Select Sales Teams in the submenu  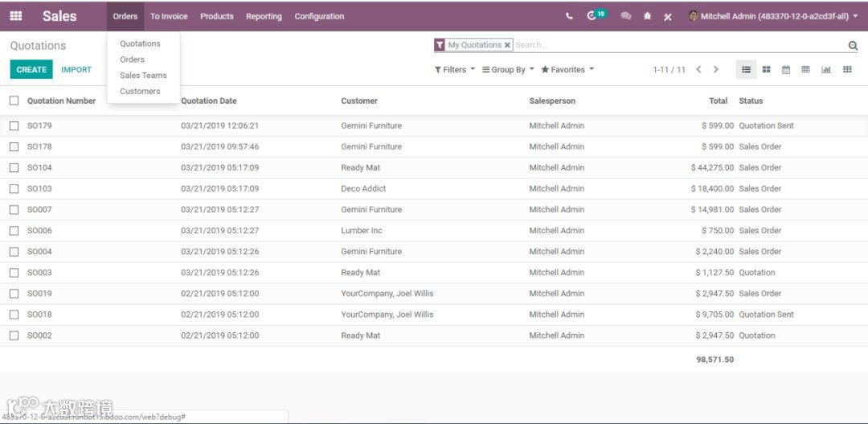pyautogui.click(x=143, y=76)
